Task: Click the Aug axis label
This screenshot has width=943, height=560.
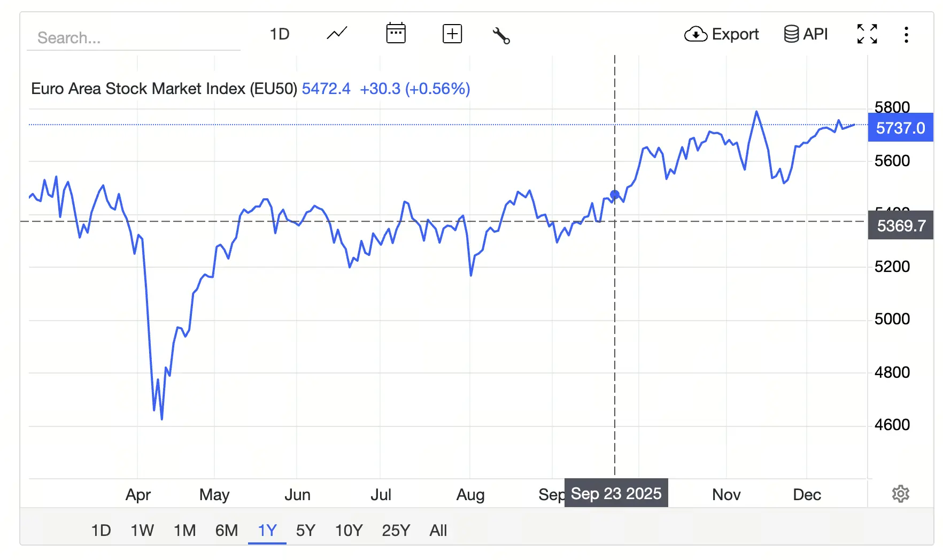Action: click(470, 495)
